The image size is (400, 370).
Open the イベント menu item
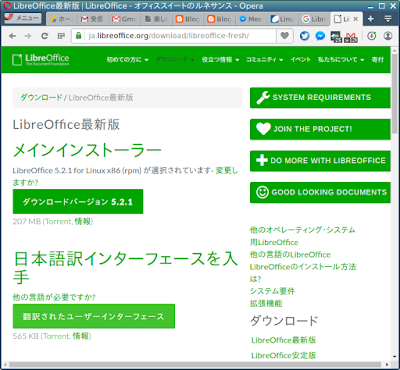(300, 60)
